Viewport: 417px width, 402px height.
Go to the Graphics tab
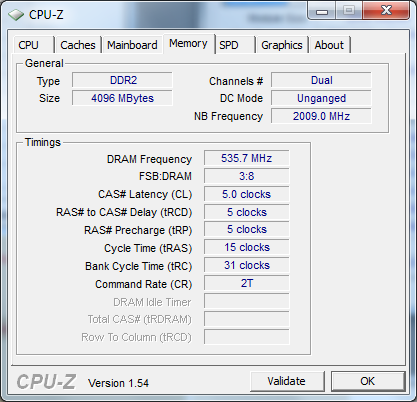282,45
